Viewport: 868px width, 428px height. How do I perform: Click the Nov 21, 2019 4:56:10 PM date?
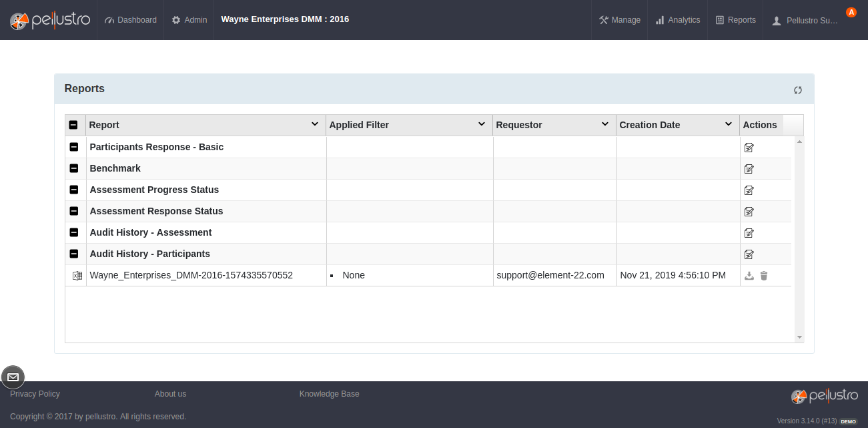(673, 275)
